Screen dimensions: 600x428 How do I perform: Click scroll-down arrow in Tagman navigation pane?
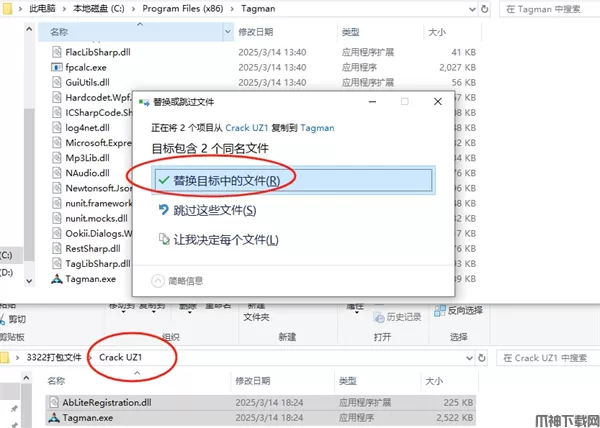[x=29, y=281]
